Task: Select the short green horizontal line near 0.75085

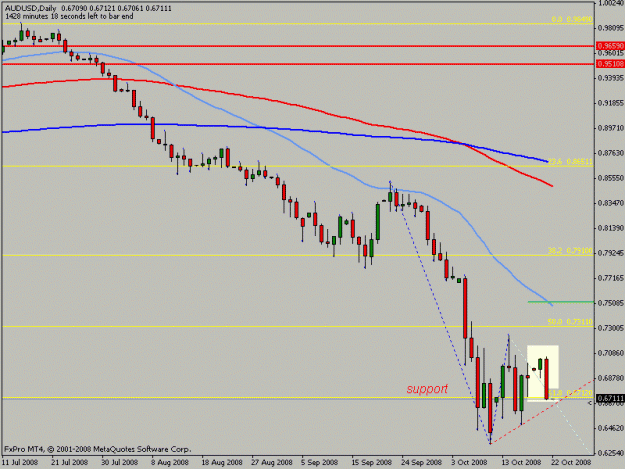Action: point(561,302)
